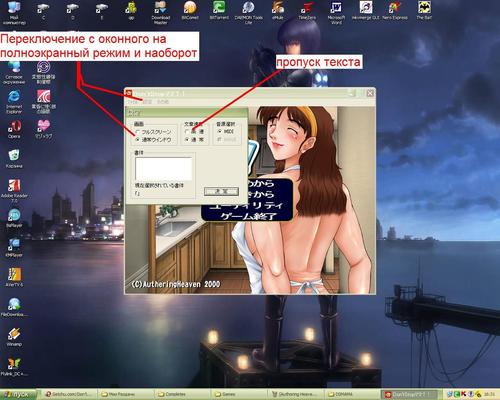Choose ユーティリティ in the game title menu
The image size is (500, 400).
pos(247,205)
